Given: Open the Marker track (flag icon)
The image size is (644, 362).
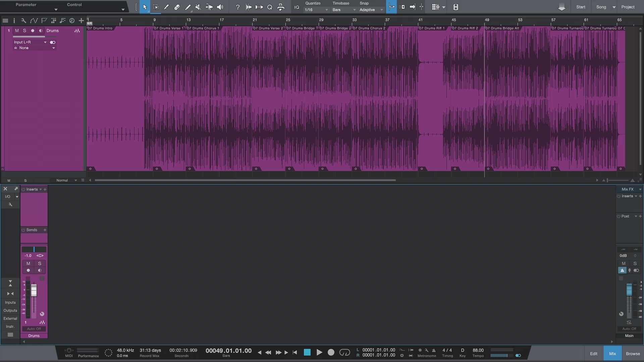Looking at the screenshot, I should [44, 21].
